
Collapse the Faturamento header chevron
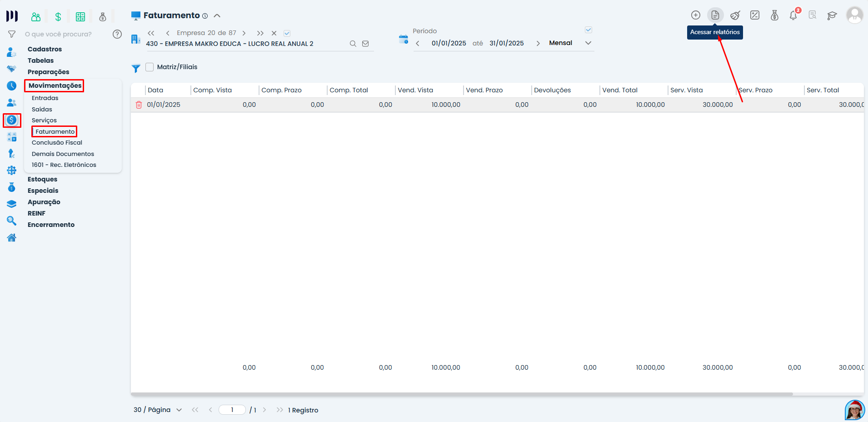[217, 16]
